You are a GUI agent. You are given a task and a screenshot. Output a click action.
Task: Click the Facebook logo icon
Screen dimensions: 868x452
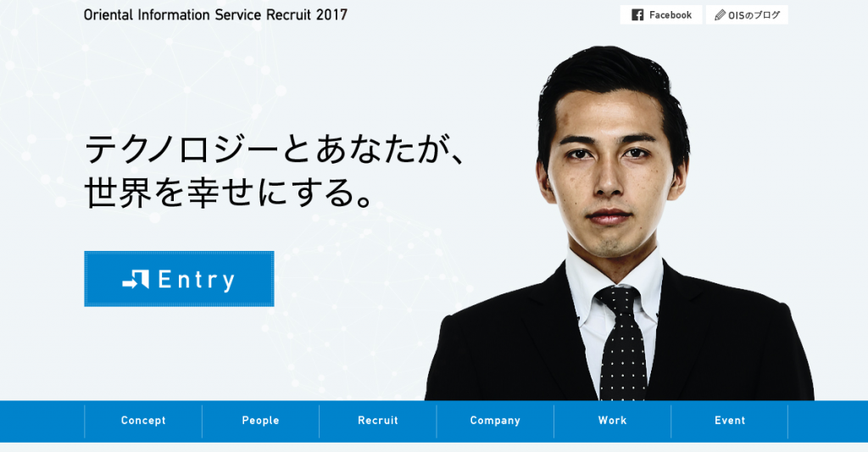pos(637,15)
